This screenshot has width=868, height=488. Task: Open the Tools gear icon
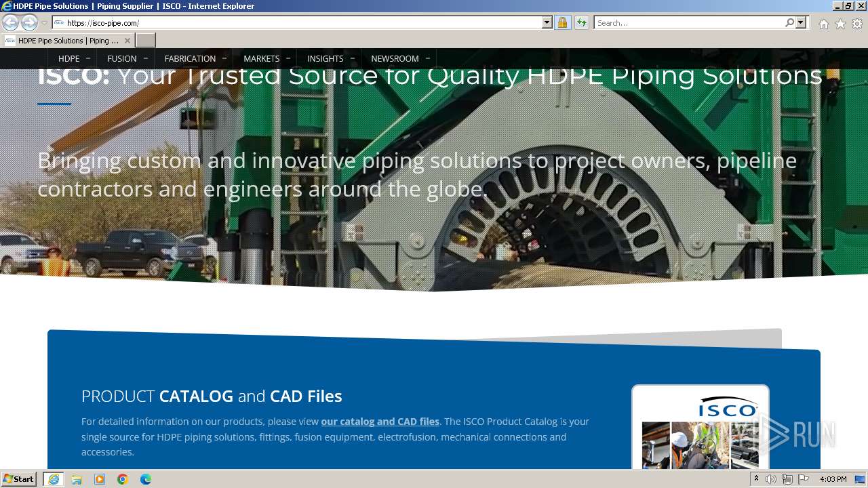coord(857,24)
